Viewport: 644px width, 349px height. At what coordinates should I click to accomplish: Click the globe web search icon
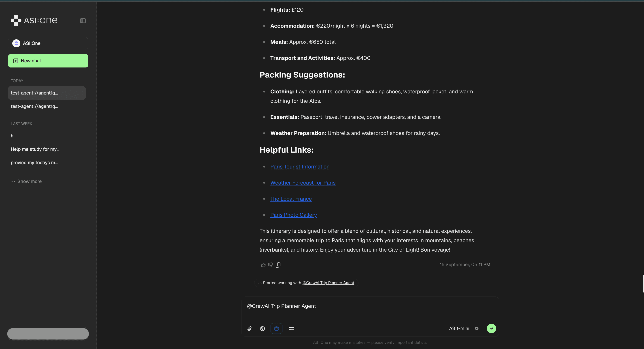click(x=262, y=328)
